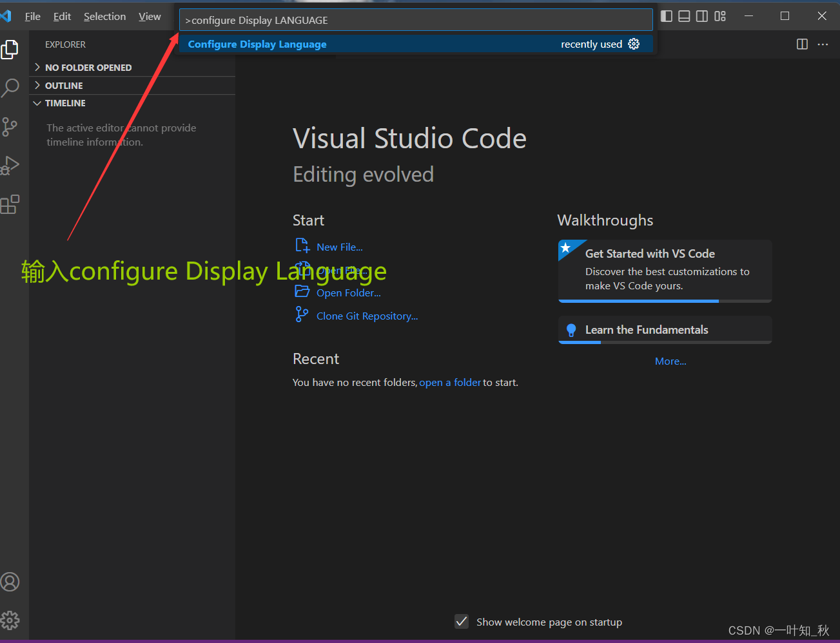840x643 pixels.
Task: Toggle primary side bar layout icon
Action: point(667,16)
